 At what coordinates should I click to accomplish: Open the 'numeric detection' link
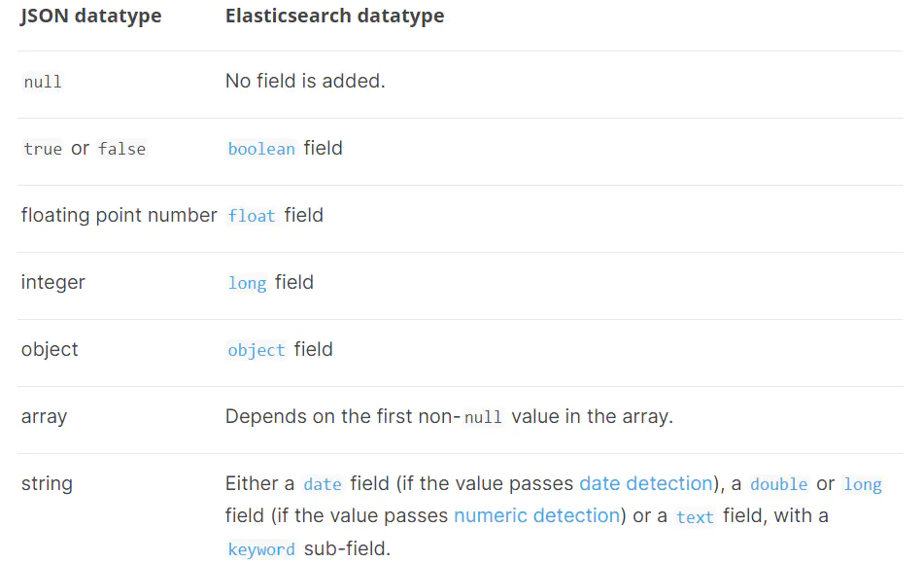click(536, 515)
